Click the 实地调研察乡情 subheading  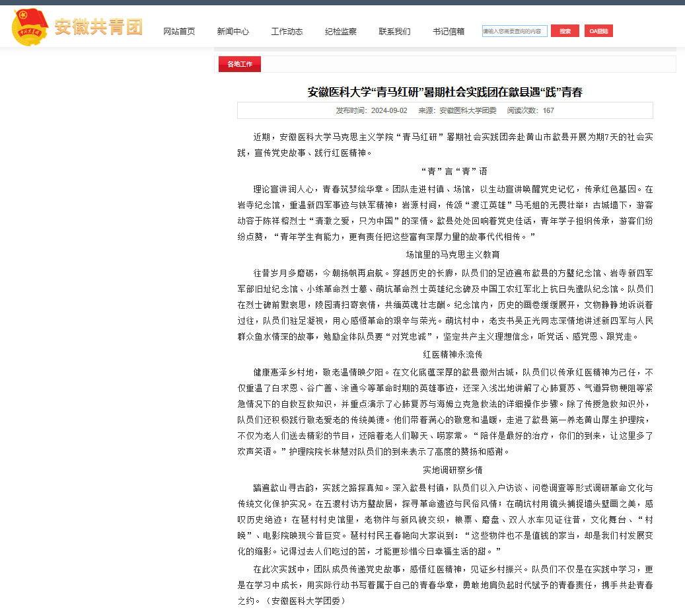click(453, 470)
